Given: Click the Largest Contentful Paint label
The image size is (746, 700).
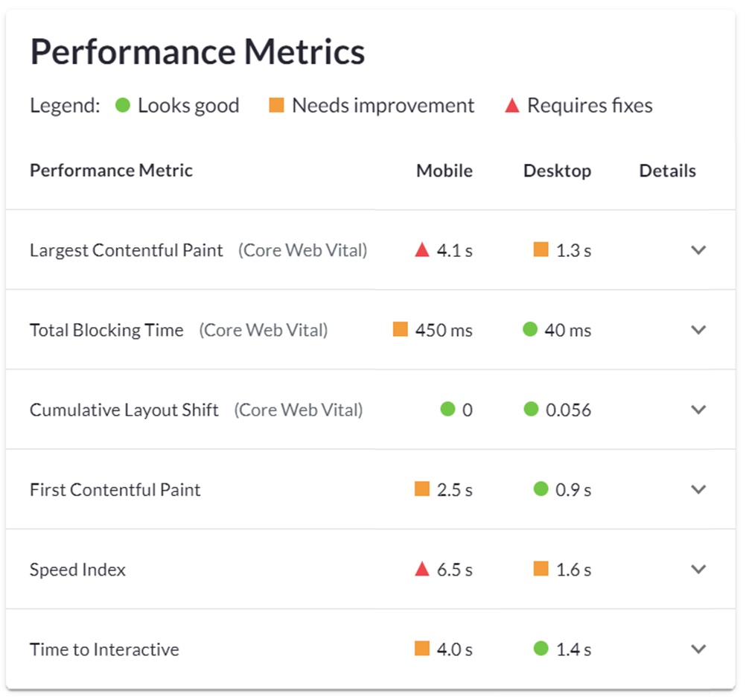Looking at the screenshot, I should pos(127,250).
